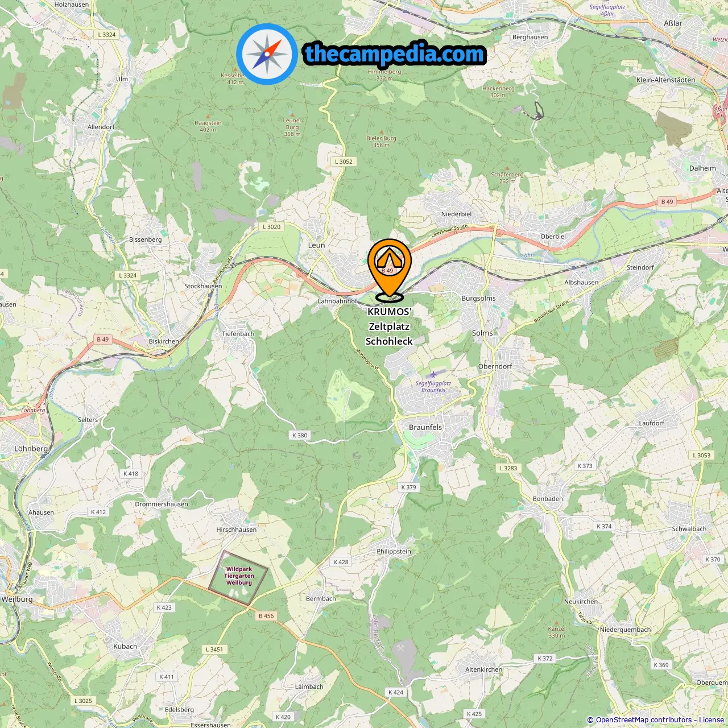Click the B 456 road shield
The height and width of the screenshot is (728, 728).
[266, 615]
